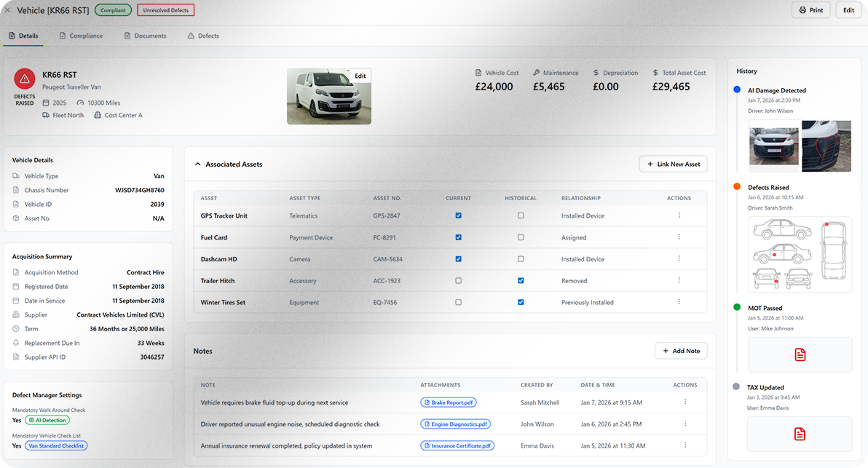Open actions menu for GPS Tracker Unit
The height and width of the screenshot is (468, 868).
point(679,215)
